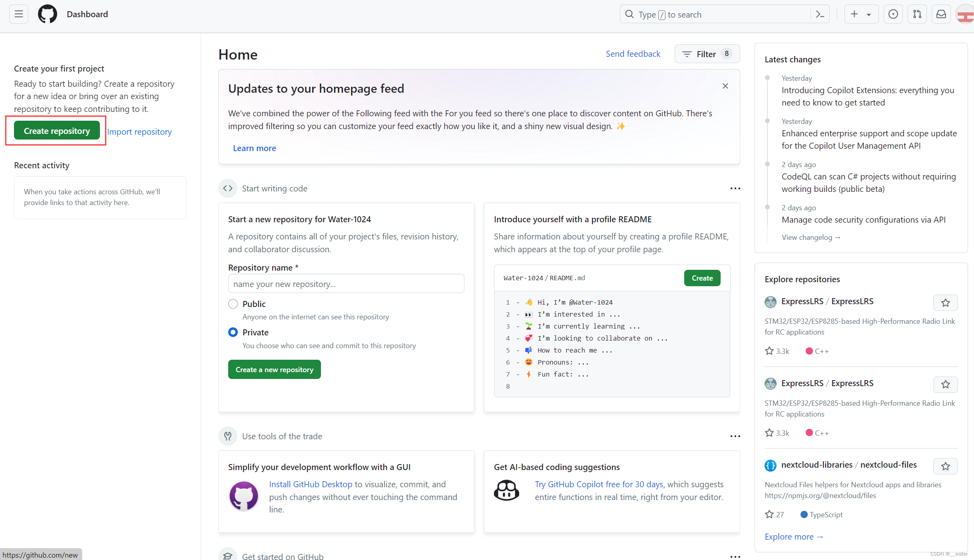This screenshot has width=974, height=560.
Task: Click the Repository name input field
Action: 346,284
